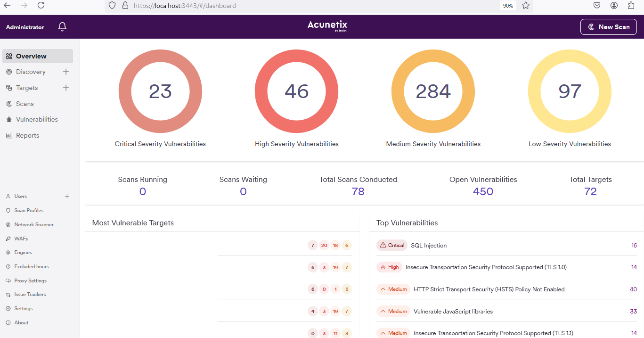Viewport: 644px width, 338px height.
Task: Reload the page with browser refresh icon
Action: (x=41, y=5)
